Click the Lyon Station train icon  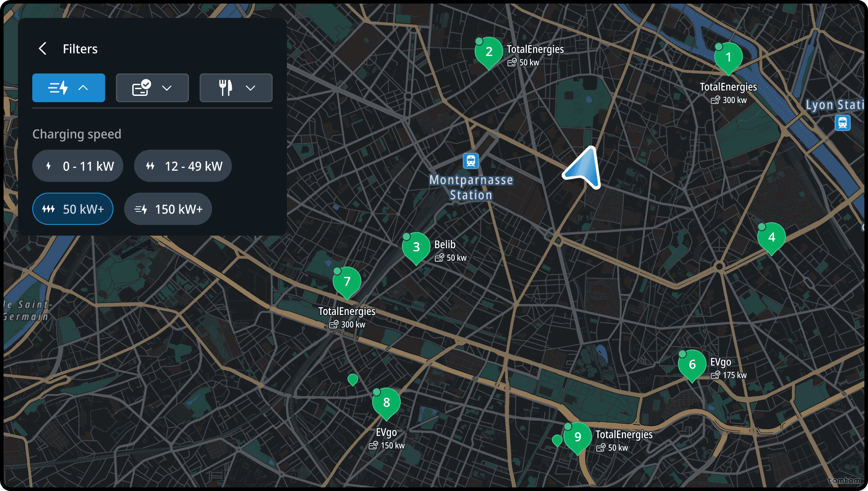click(x=842, y=123)
